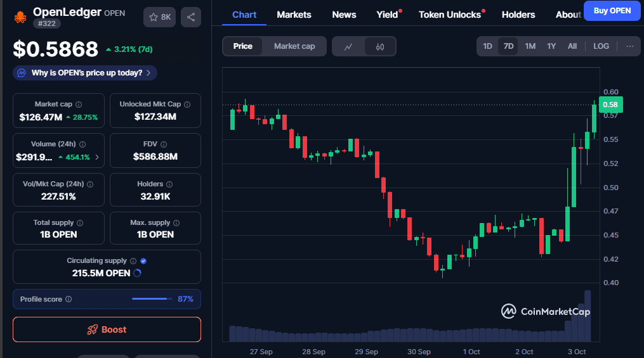Viewport: 644px width, 358px height.
Task: Click the Boost button
Action: 107,329
